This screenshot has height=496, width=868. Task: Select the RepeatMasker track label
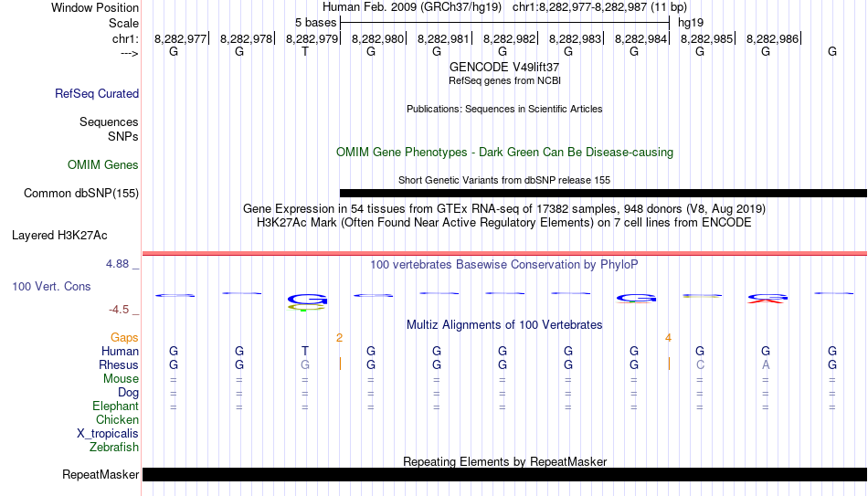[101, 474]
